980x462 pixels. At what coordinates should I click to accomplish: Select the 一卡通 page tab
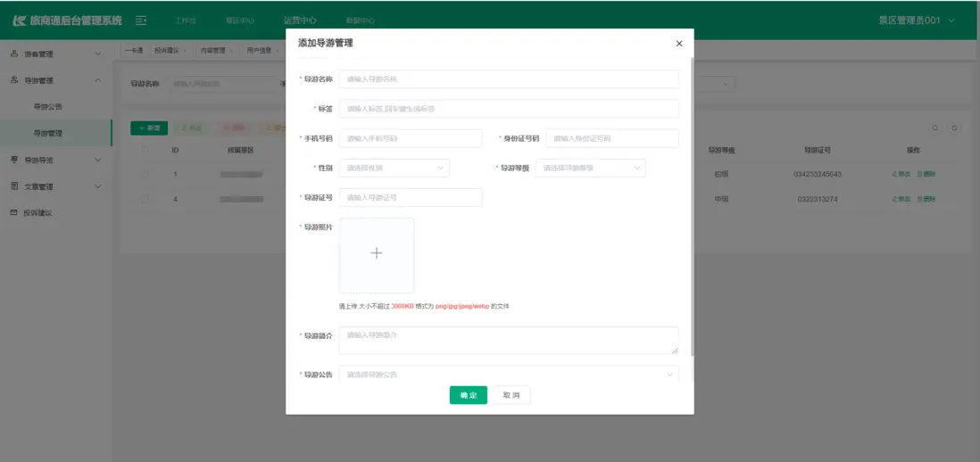tap(134, 51)
